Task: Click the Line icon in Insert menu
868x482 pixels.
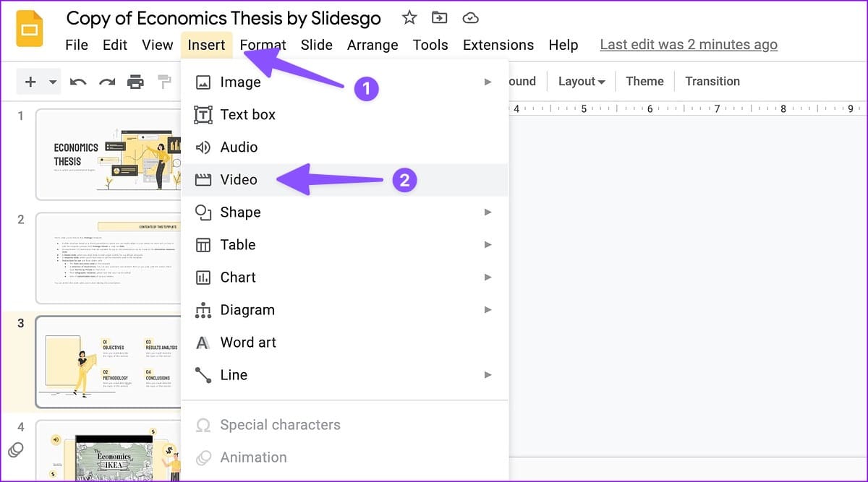Action: [x=203, y=375]
